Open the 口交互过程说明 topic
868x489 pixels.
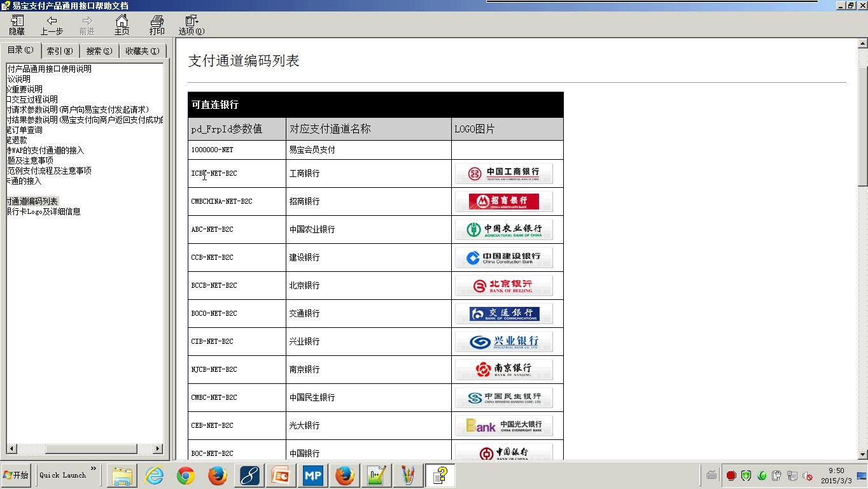(x=32, y=99)
